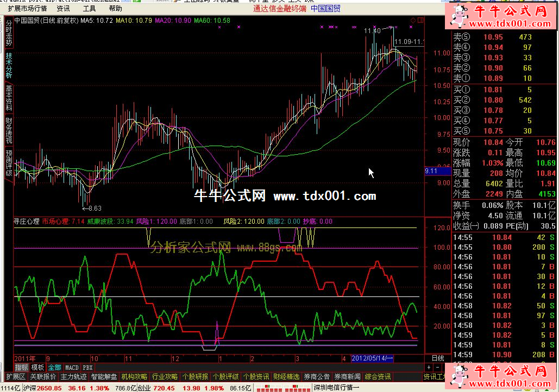Click the 沪深 2650.85 index in status bar

[x=42, y=388]
